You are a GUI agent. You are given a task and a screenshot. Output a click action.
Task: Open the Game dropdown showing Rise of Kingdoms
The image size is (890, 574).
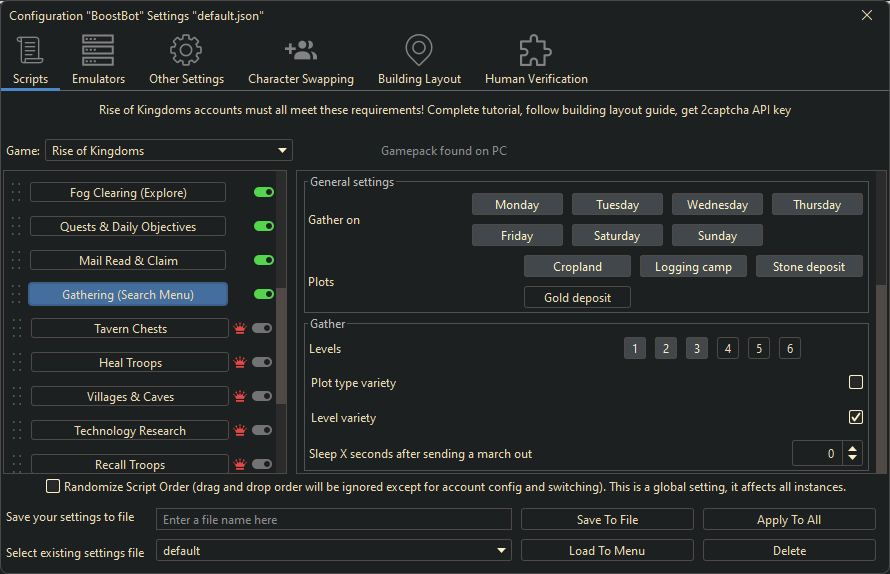(169, 150)
